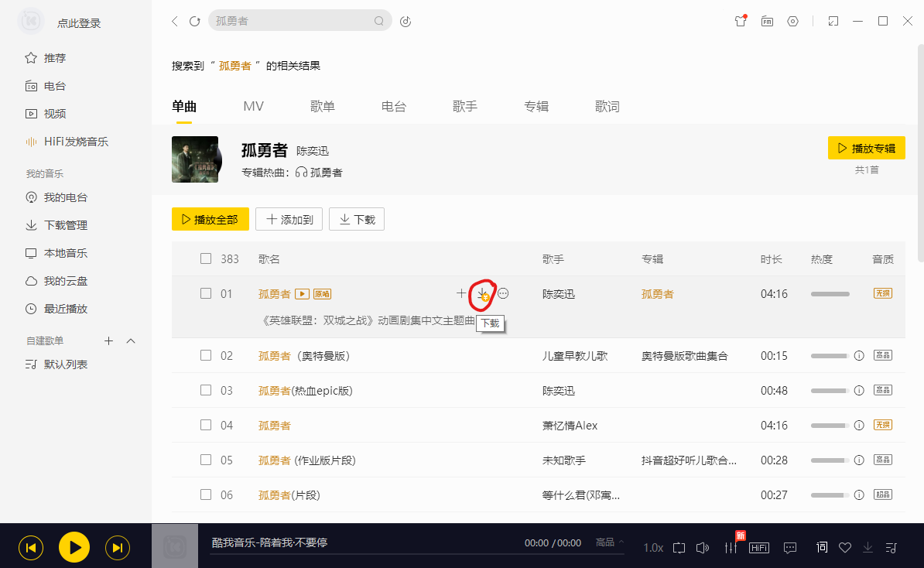Expand the 高品 audio quality selector

(610, 542)
